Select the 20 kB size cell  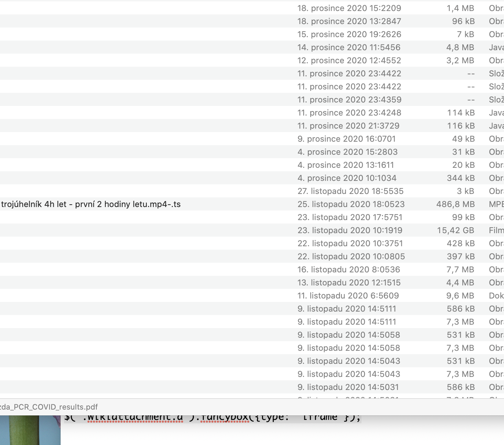[x=463, y=165]
